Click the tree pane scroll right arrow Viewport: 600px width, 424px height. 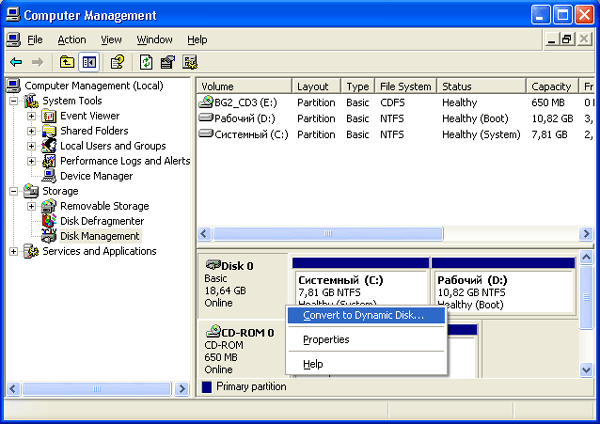182,389
